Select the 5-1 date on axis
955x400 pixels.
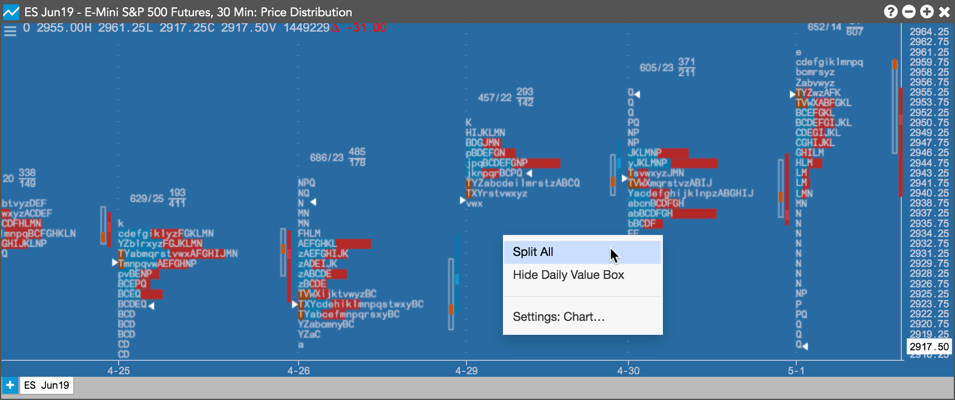pyautogui.click(x=796, y=370)
